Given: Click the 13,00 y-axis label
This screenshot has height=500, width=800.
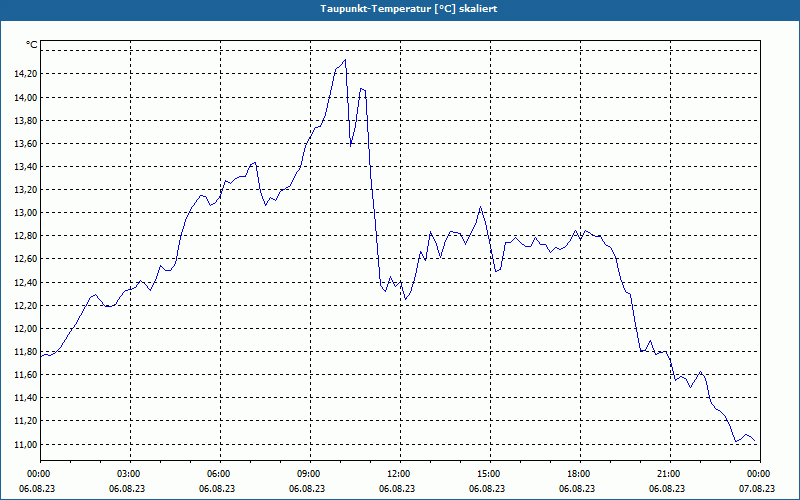Looking at the screenshot, I should tap(26, 213).
